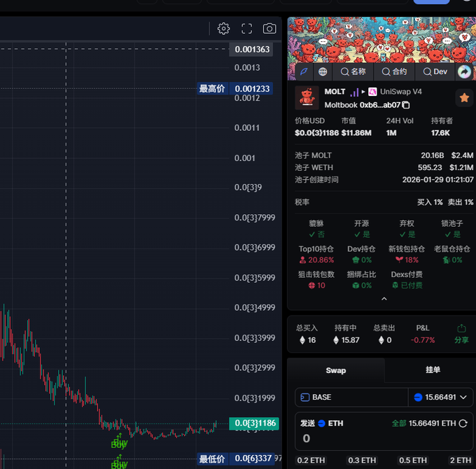Screen dimensions: 476x469
Task: Open the MOLT chart bars icon
Action: 354,92
